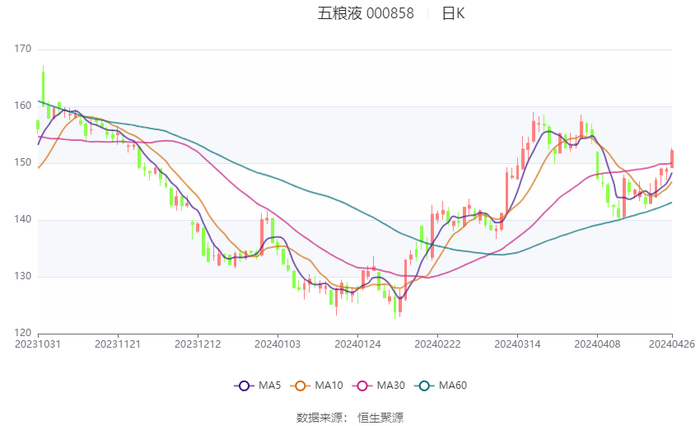Click the data source name 恒生聚源
Image resolution: width=700 pixels, height=426 pixels.
point(381,417)
